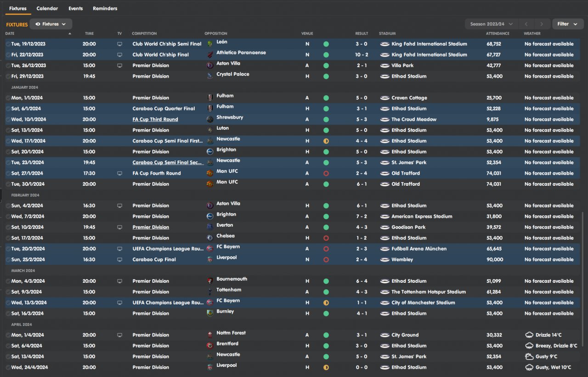Click the Athletico Paranaense club badge

[210, 55]
